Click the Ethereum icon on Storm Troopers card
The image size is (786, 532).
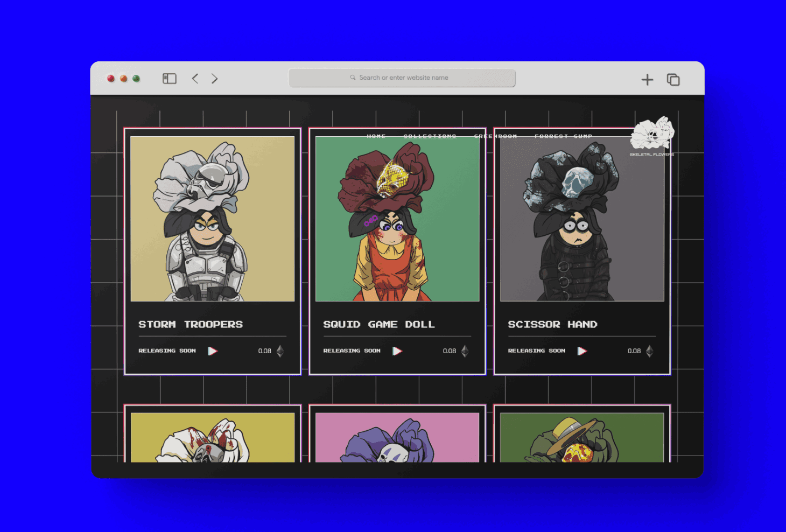[280, 351]
